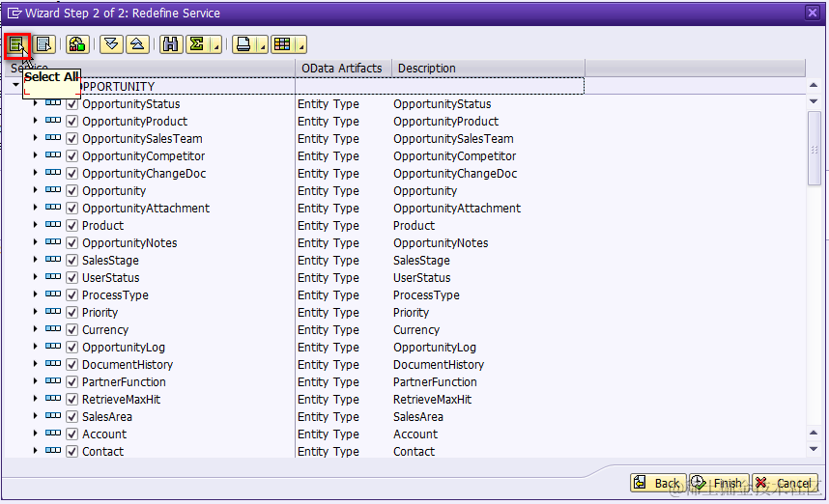Select the UserStatus tree row label
The height and width of the screenshot is (504, 829).
pyautogui.click(x=110, y=278)
